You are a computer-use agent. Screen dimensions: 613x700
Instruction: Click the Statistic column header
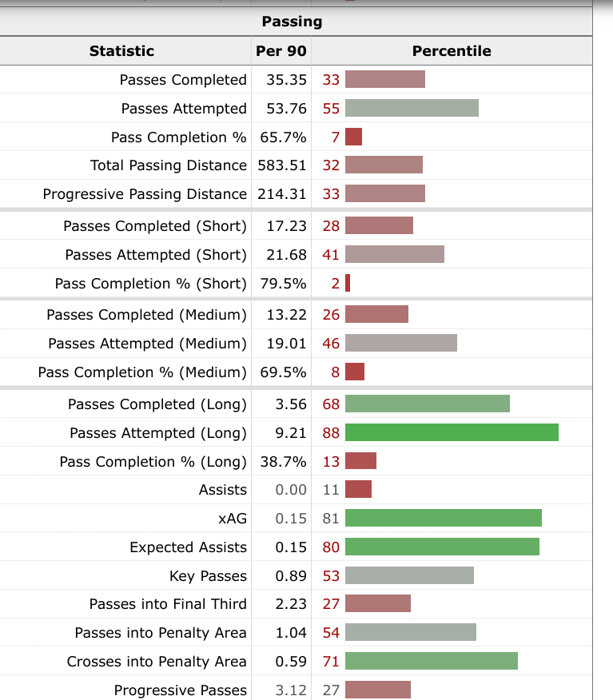coord(121,51)
